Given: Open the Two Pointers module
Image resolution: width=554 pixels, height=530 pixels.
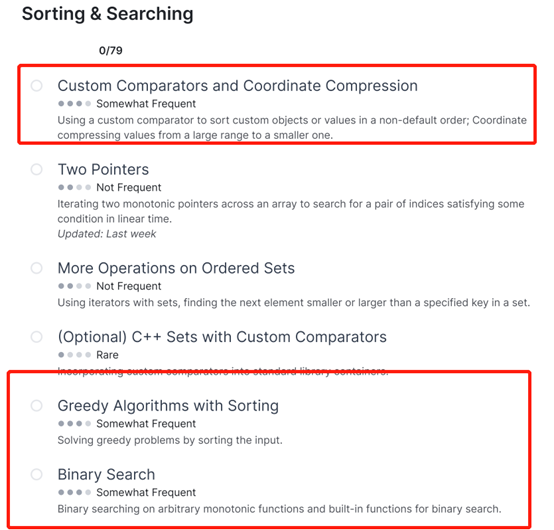Looking at the screenshot, I should pyautogui.click(x=103, y=170).
